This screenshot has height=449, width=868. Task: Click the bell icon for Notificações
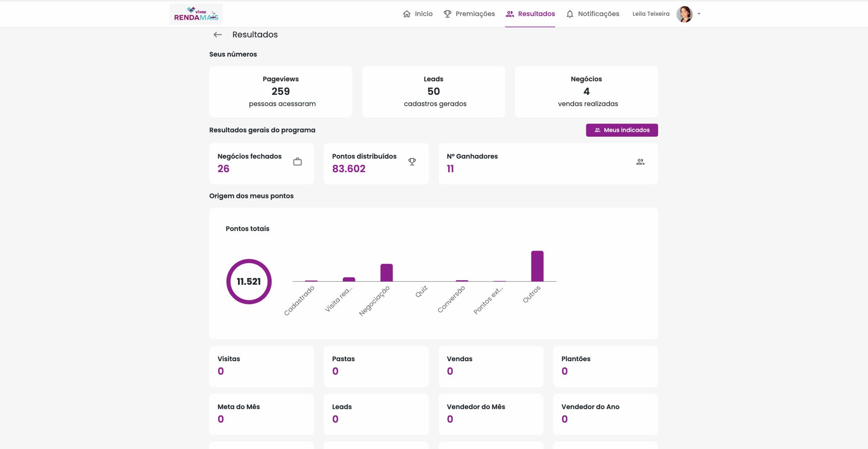click(x=570, y=14)
